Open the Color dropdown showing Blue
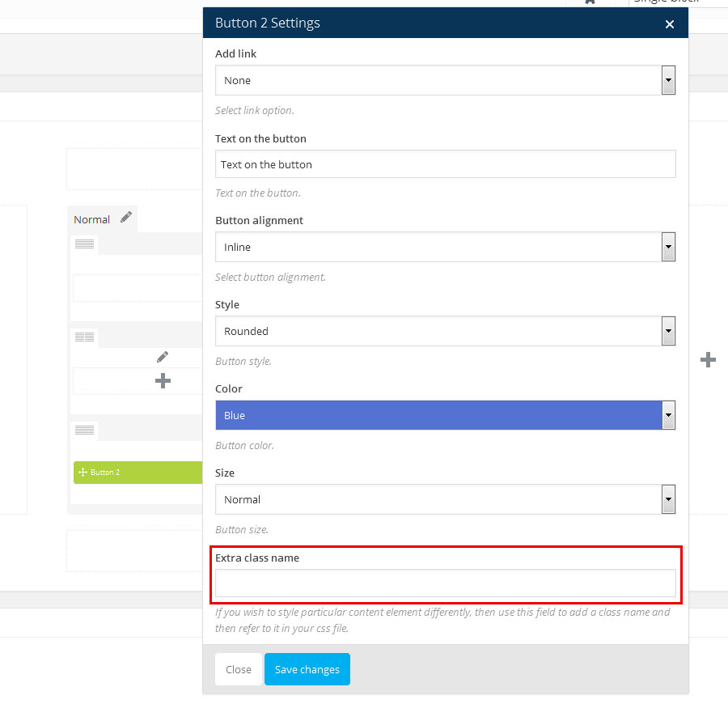This screenshot has width=728, height=704. [x=445, y=416]
